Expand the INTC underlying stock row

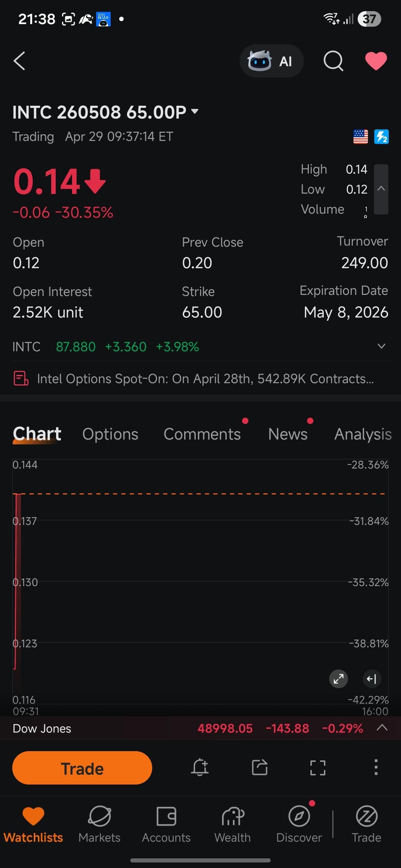coord(381,346)
